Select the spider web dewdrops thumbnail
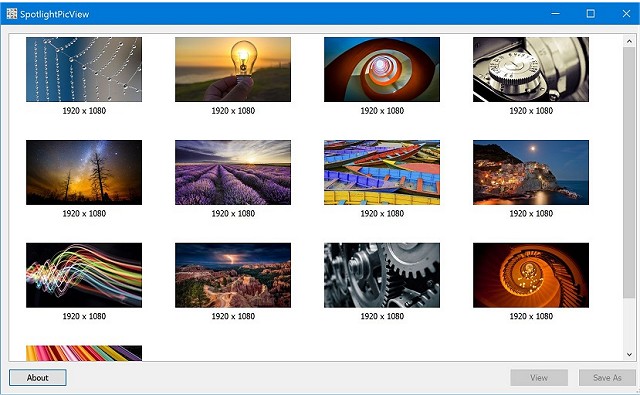This screenshot has height=395, width=640. tap(84, 69)
